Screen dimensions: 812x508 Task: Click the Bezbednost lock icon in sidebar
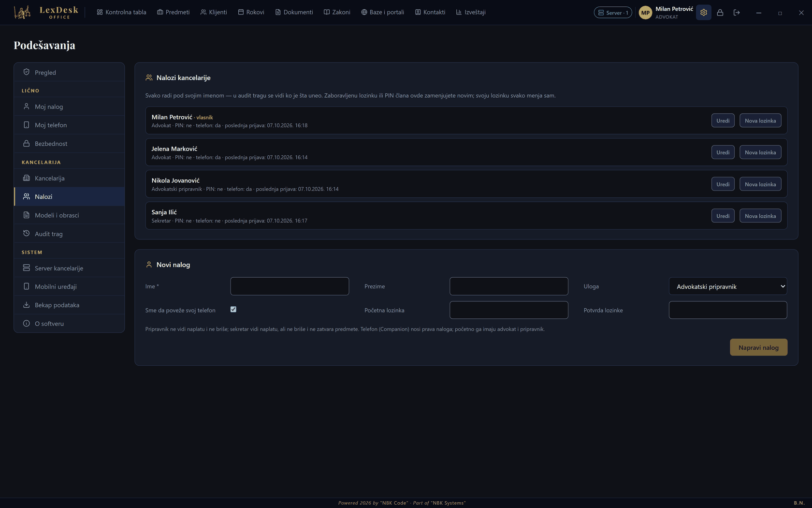pos(27,143)
